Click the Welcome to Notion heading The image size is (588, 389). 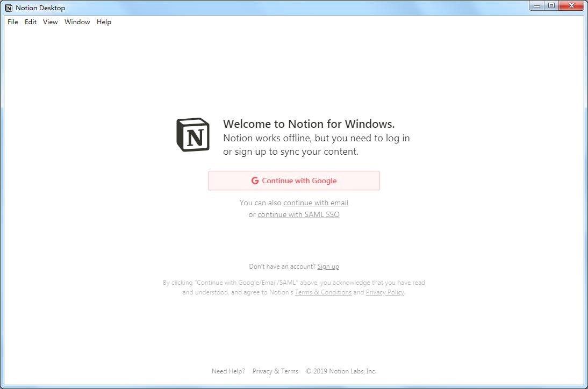point(309,124)
